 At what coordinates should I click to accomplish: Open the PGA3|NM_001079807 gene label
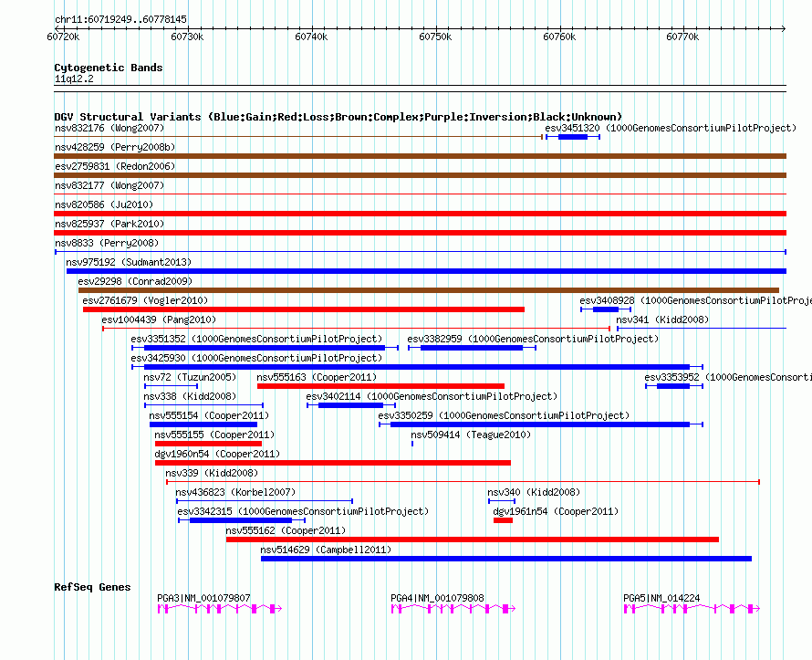[x=203, y=598]
